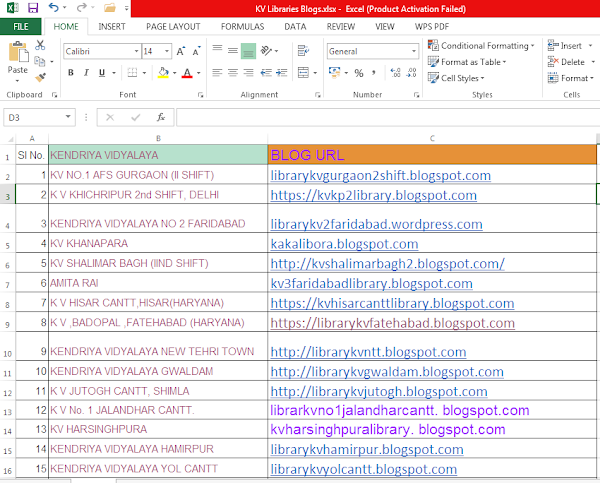
Task: Open kakalibora.blogspot.com link
Action: coord(344,244)
